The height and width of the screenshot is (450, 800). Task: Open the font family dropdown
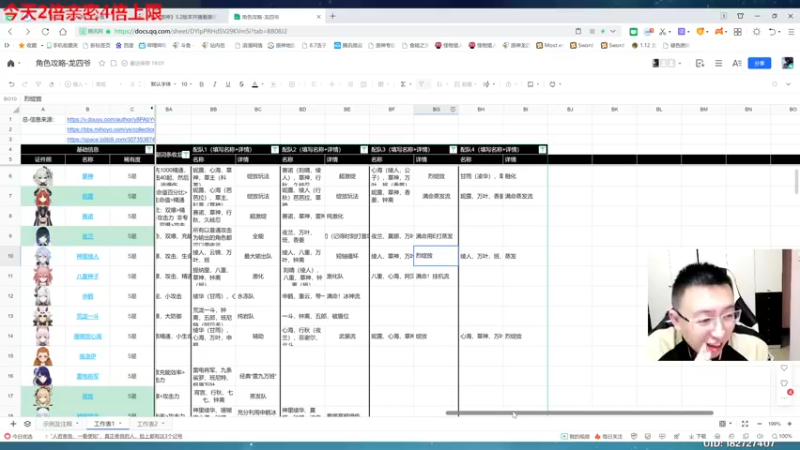coord(163,84)
